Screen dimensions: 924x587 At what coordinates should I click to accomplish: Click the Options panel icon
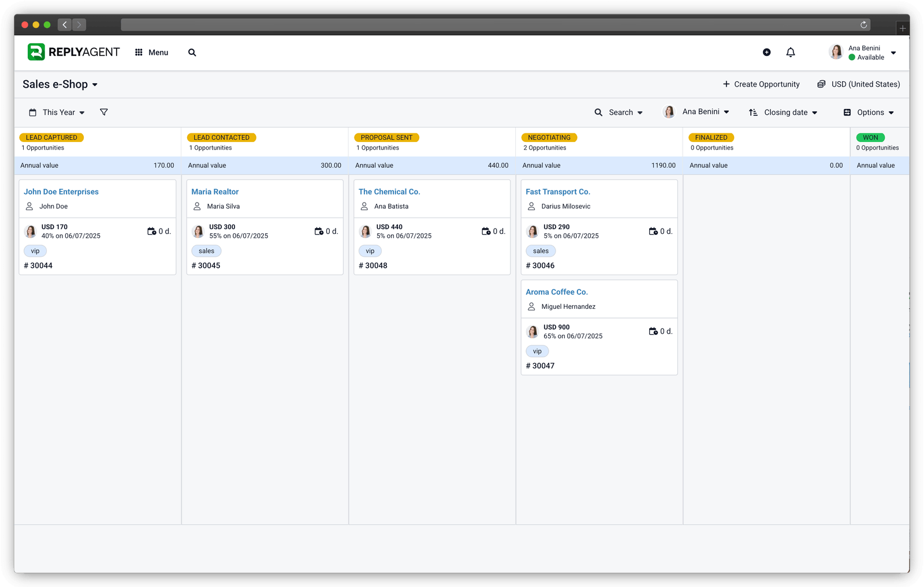847,113
